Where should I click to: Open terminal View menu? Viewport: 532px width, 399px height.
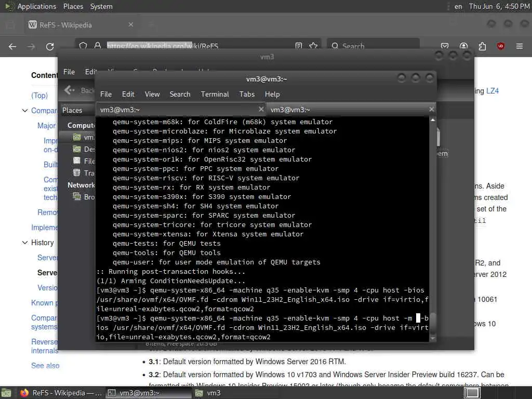(x=152, y=95)
